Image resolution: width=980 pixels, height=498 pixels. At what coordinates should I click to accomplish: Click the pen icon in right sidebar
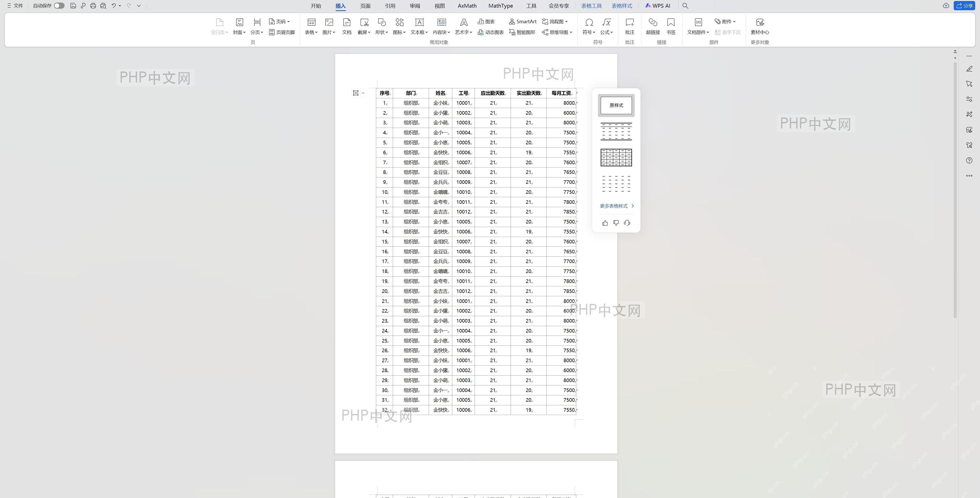tap(969, 69)
